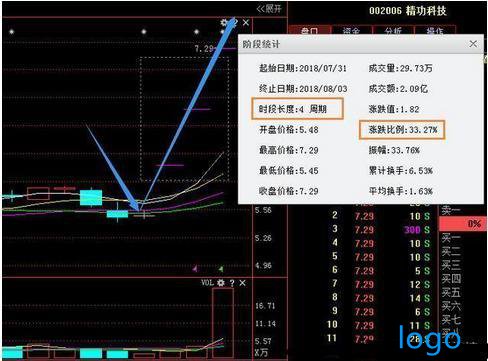Click the purple triangle marker below chart

point(195,268)
